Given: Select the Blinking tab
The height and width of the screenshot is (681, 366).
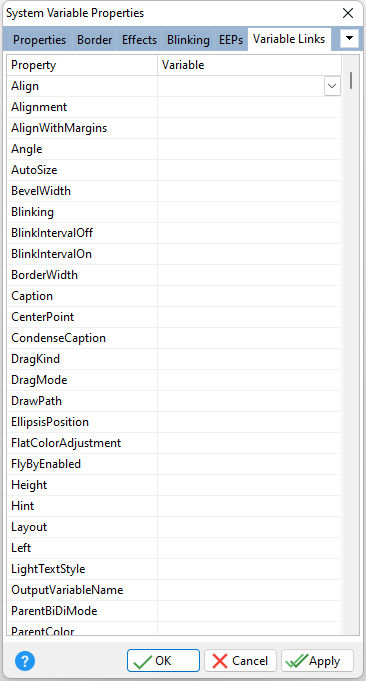Looking at the screenshot, I should [188, 40].
